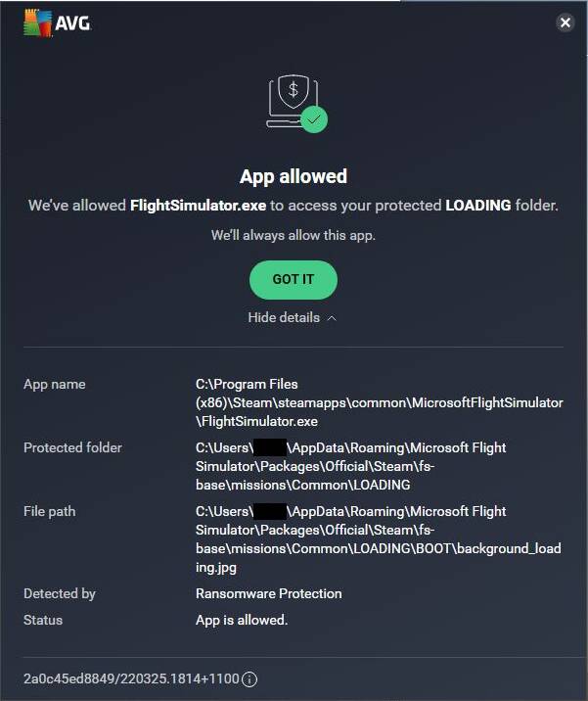Click the App allowed heading
The height and width of the screenshot is (701, 588).
(x=294, y=176)
